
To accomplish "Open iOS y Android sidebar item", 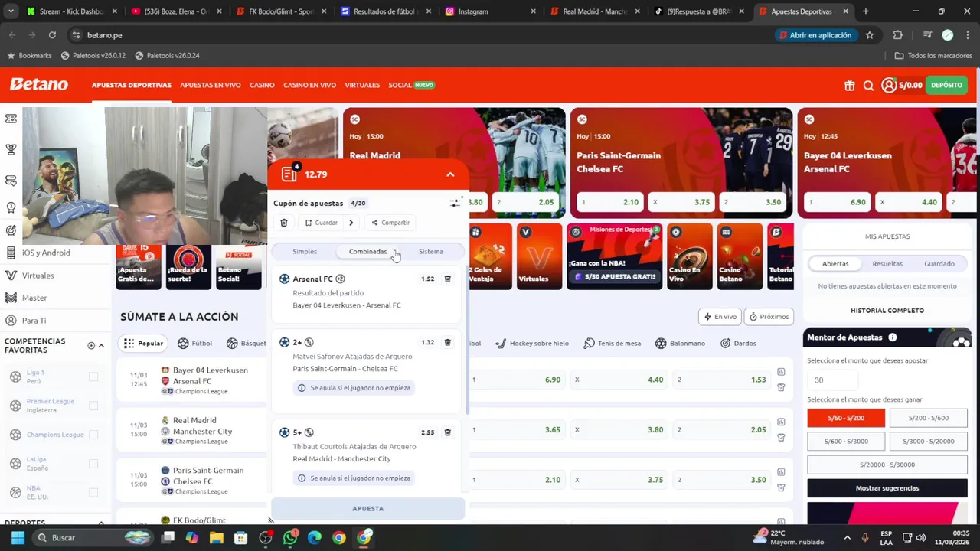I will (x=46, y=253).
